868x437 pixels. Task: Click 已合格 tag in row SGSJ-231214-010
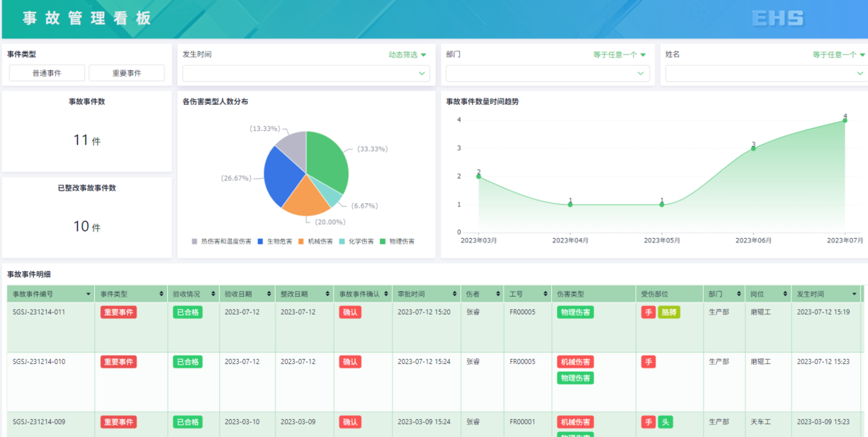click(187, 361)
